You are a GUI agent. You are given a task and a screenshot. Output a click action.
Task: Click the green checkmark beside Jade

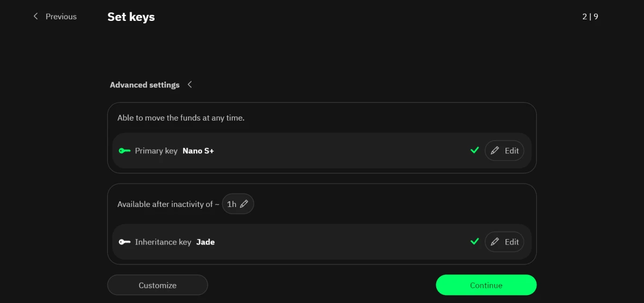(474, 242)
